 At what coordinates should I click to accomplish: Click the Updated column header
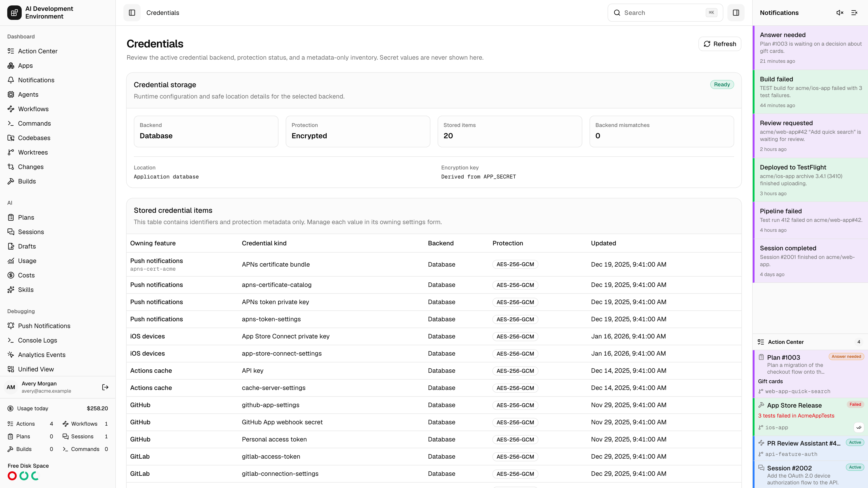603,244
